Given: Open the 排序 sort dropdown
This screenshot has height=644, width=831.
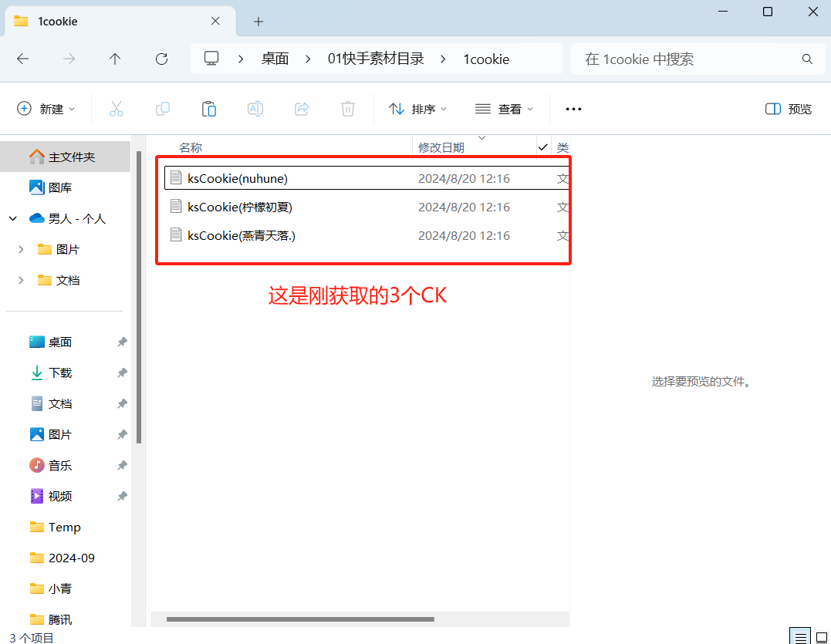Looking at the screenshot, I should (417, 109).
